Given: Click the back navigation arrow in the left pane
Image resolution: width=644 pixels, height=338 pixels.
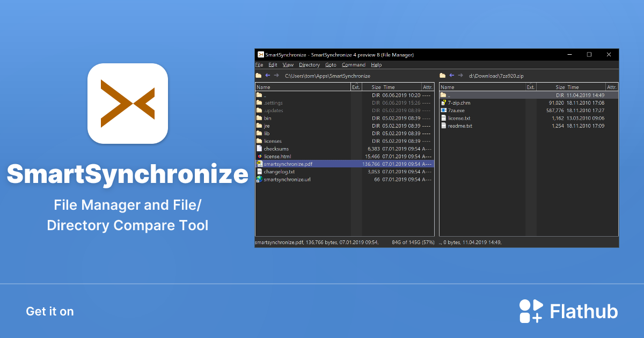Looking at the screenshot, I should (x=267, y=76).
